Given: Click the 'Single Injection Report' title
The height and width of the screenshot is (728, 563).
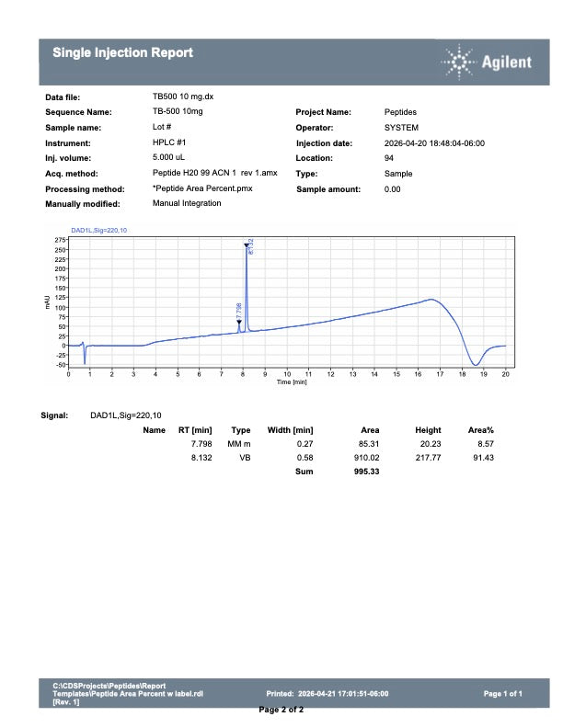Looking at the screenshot, I should coord(122,52).
